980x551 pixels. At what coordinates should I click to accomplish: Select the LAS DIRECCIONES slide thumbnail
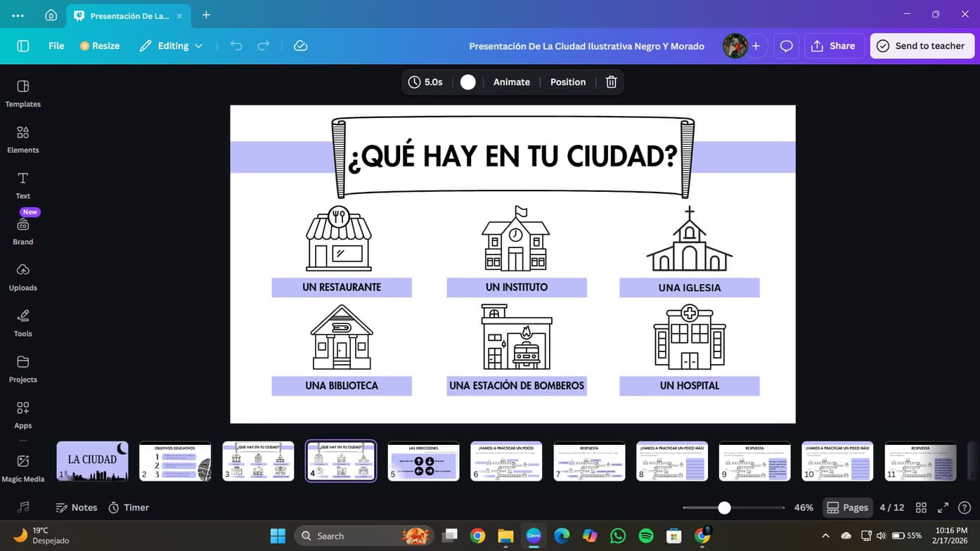point(423,460)
